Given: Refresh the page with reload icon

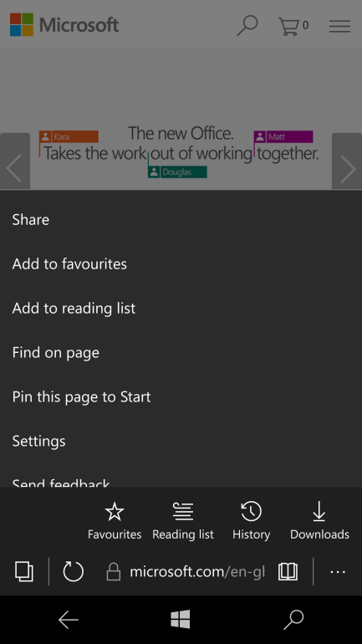Looking at the screenshot, I should [73, 571].
